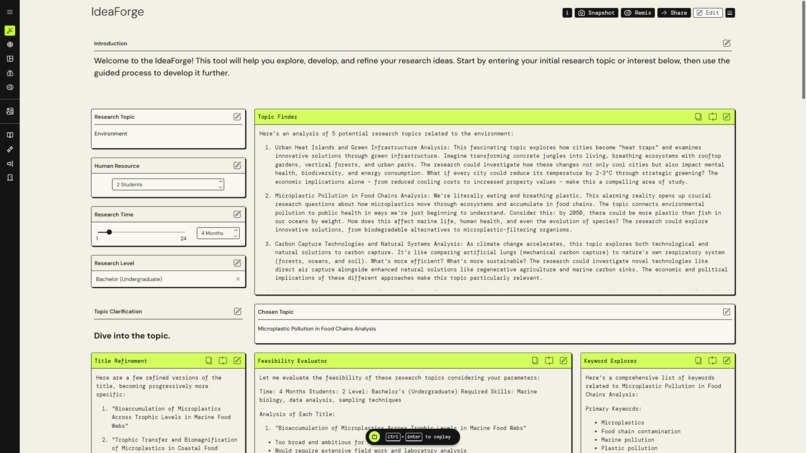This screenshot has width=806, height=453.
Task: Edit the Research Level card
Action: 237,263
